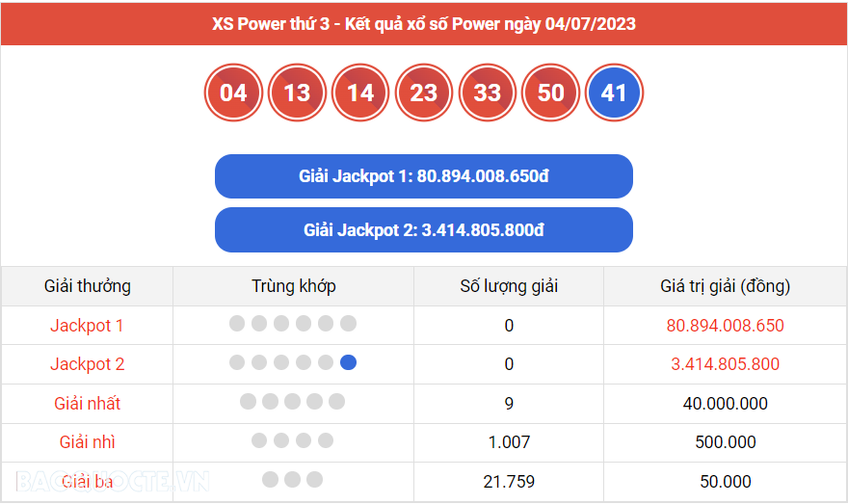The width and height of the screenshot is (848, 504).
Task: Click the red ball numbered 04
Action: [233, 93]
